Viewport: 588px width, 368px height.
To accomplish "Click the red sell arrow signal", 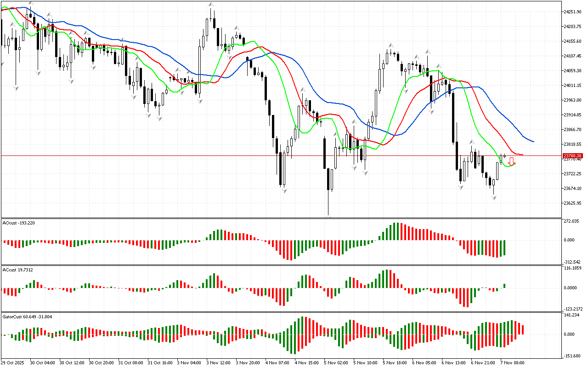I will 511,161.
